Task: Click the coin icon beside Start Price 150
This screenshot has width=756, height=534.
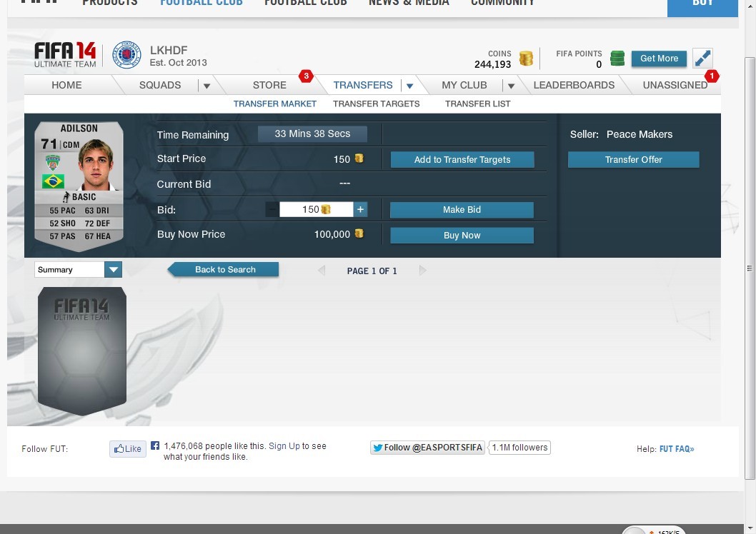Action: click(359, 158)
